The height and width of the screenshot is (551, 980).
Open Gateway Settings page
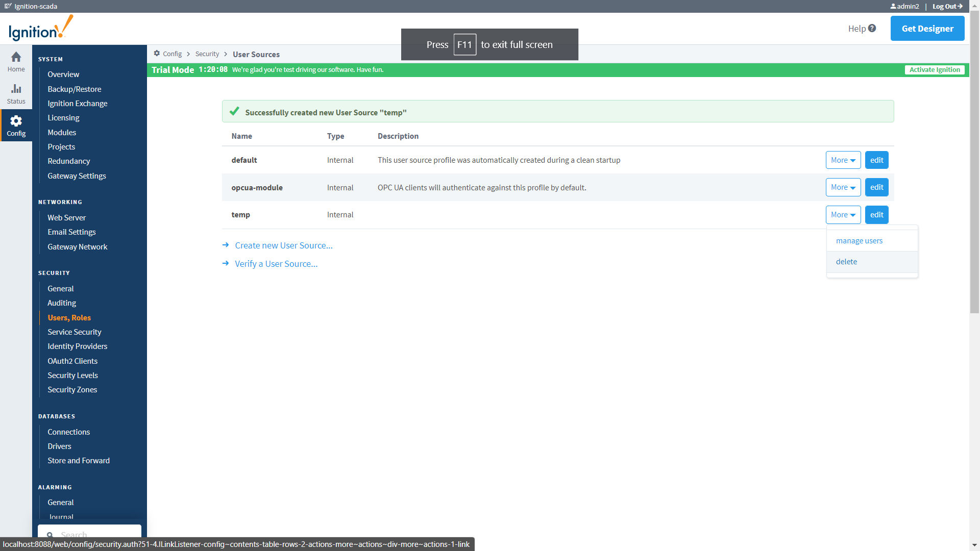tap(77, 176)
